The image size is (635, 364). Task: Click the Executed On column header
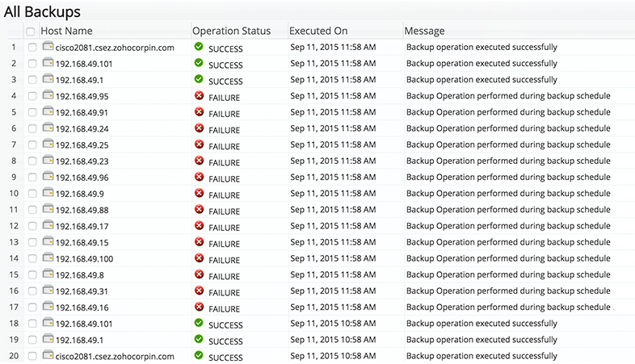[318, 31]
